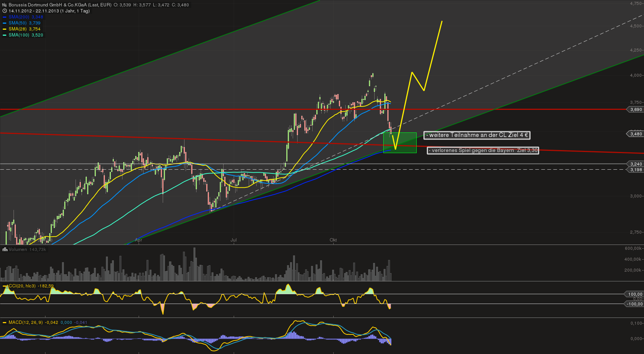Click the SMA(28) yellow legend color marker

coord(5,29)
